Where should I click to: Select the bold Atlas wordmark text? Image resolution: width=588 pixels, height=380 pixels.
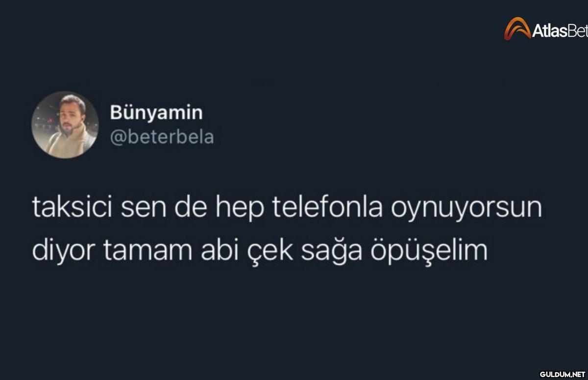point(549,31)
